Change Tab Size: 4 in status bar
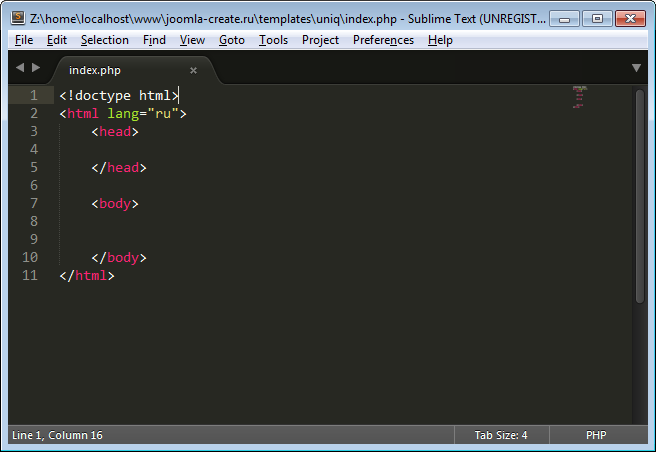 pos(500,435)
